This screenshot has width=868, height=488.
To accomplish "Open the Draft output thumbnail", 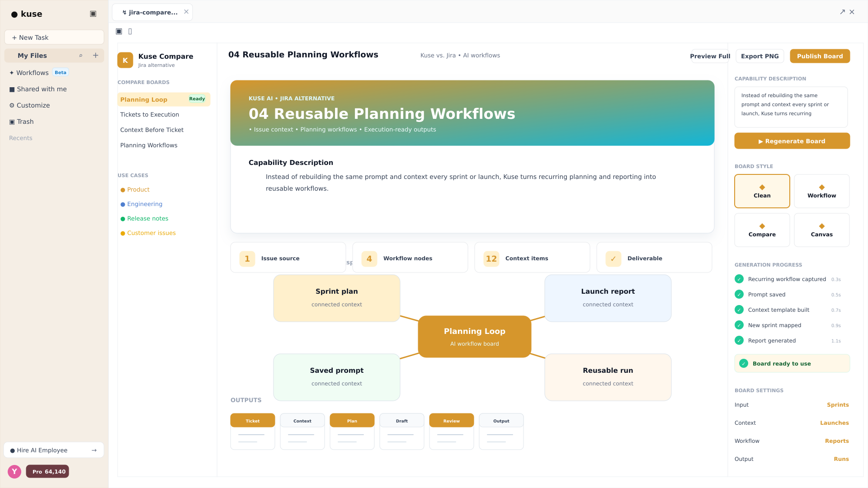I will [x=402, y=432].
